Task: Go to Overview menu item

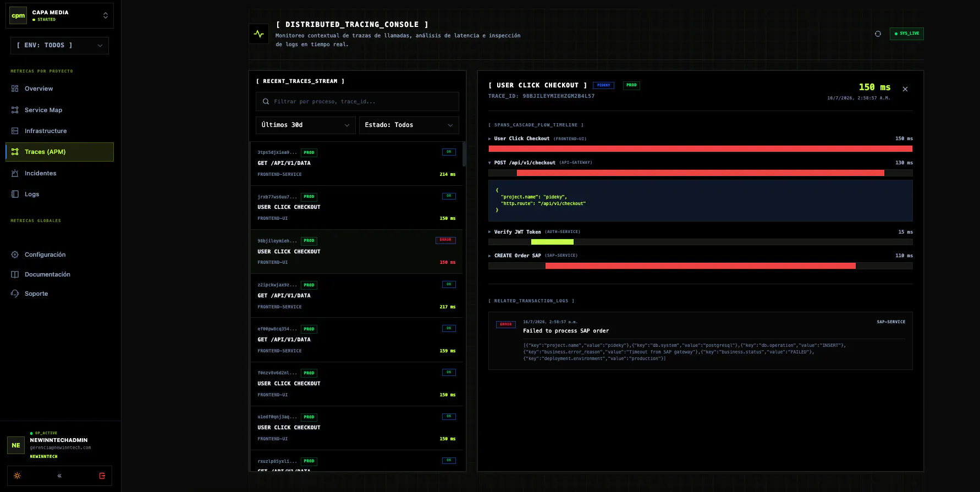Action: pyautogui.click(x=59, y=89)
